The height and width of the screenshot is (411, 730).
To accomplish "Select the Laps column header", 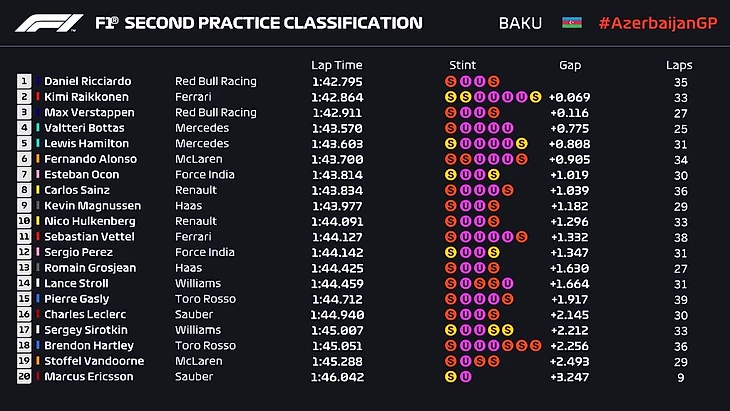I will click(x=679, y=65).
